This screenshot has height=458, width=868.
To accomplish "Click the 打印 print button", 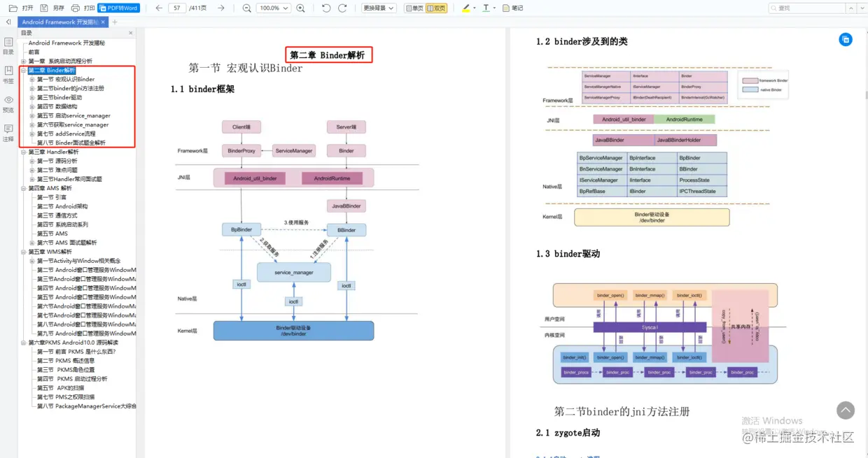I will [83, 8].
